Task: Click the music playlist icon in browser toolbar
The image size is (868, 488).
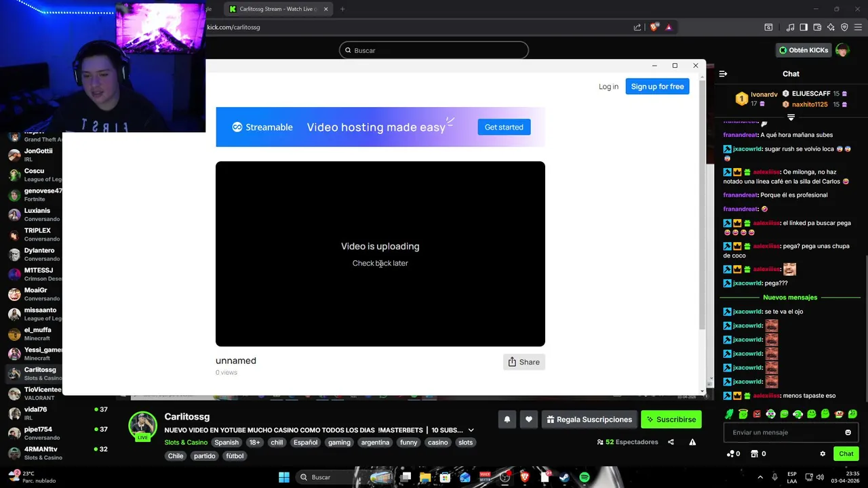Action: click(790, 27)
